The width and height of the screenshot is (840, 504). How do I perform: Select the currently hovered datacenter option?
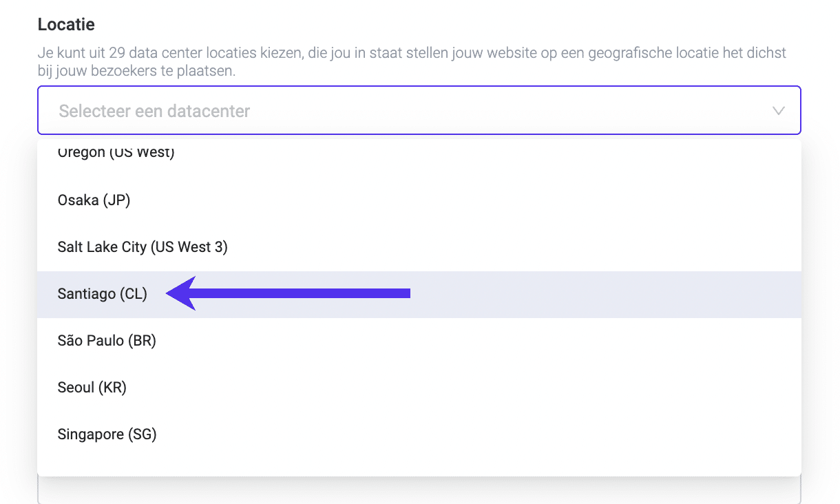[x=102, y=294]
